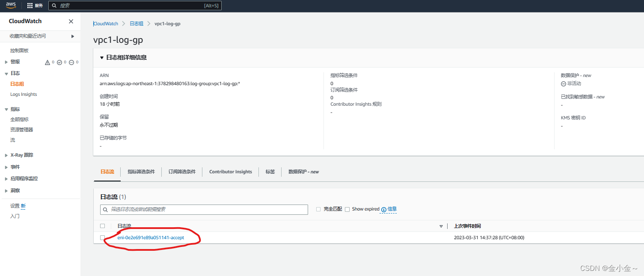Click the OK checkmark alarm count icon
644x276 pixels.
tap(59, 62)
